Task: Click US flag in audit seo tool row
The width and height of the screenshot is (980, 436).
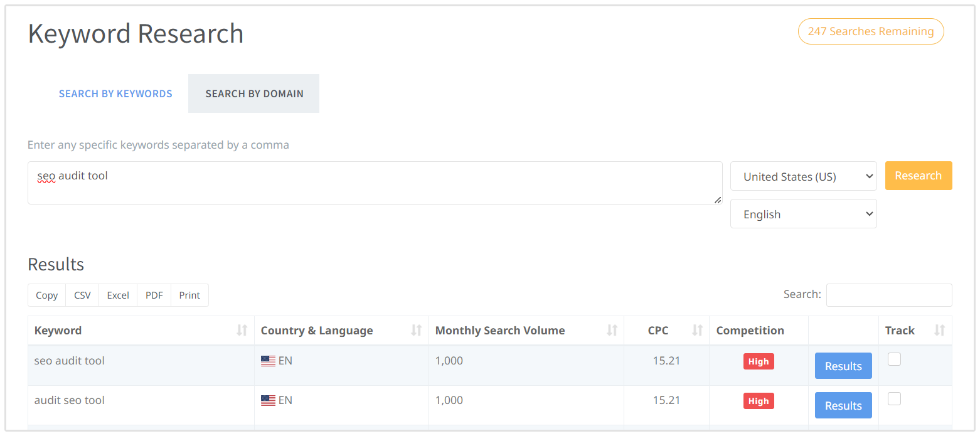Action: coord(268,400)
